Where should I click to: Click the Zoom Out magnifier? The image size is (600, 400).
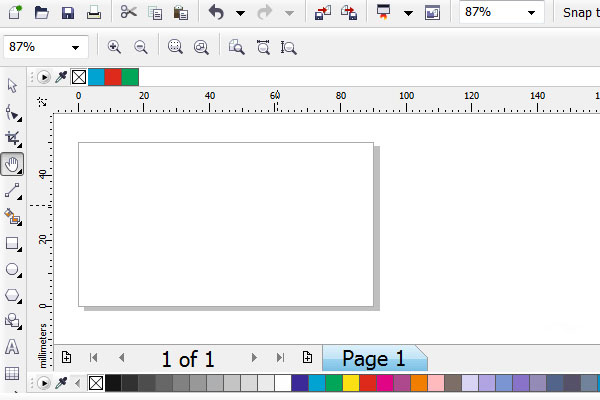point(141,47)
